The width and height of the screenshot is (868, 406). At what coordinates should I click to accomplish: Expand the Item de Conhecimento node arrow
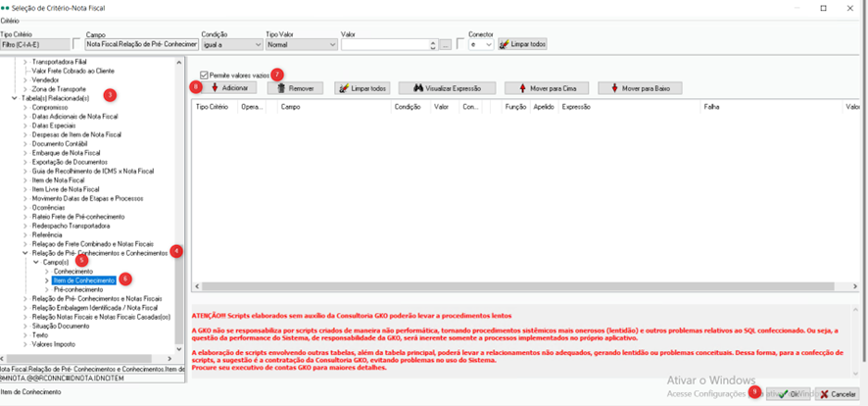[x=47, y=280]
